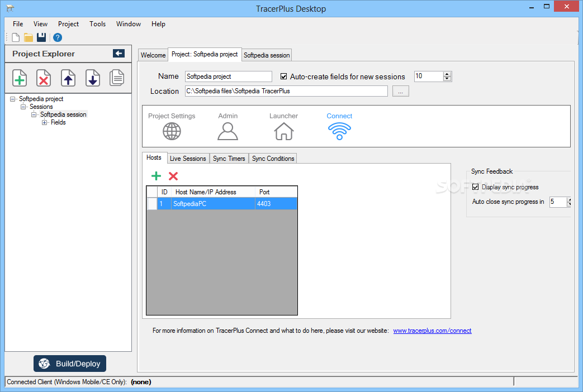Click the ID column header

click(164, 192)
